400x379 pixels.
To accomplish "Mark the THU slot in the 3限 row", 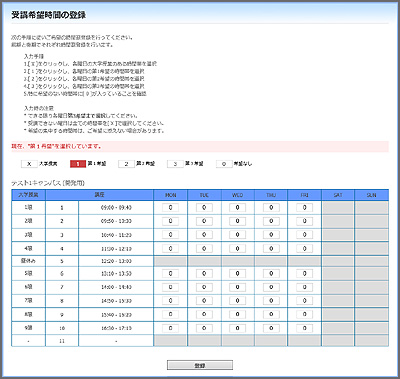I will 271,235.
